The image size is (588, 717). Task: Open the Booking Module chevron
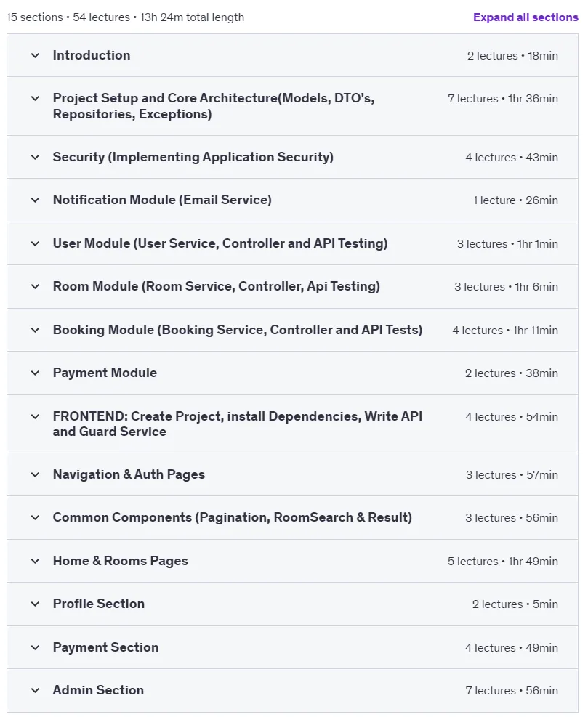pos(35,330)
